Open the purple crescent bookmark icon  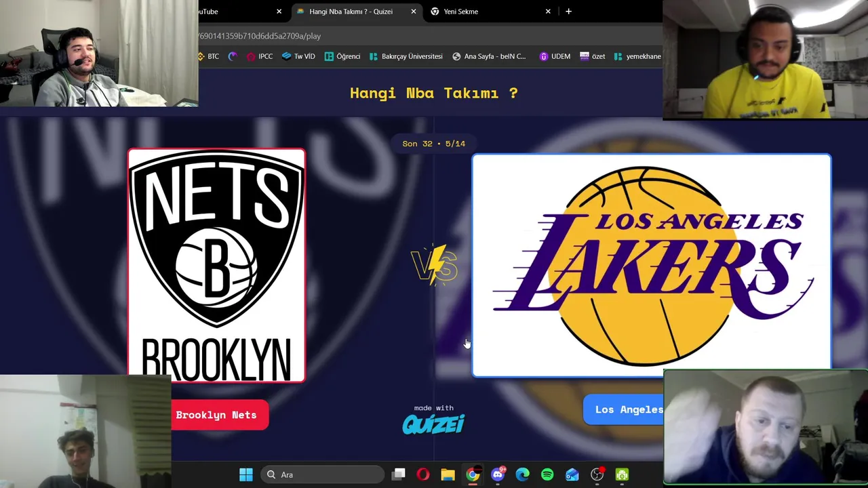233,56
